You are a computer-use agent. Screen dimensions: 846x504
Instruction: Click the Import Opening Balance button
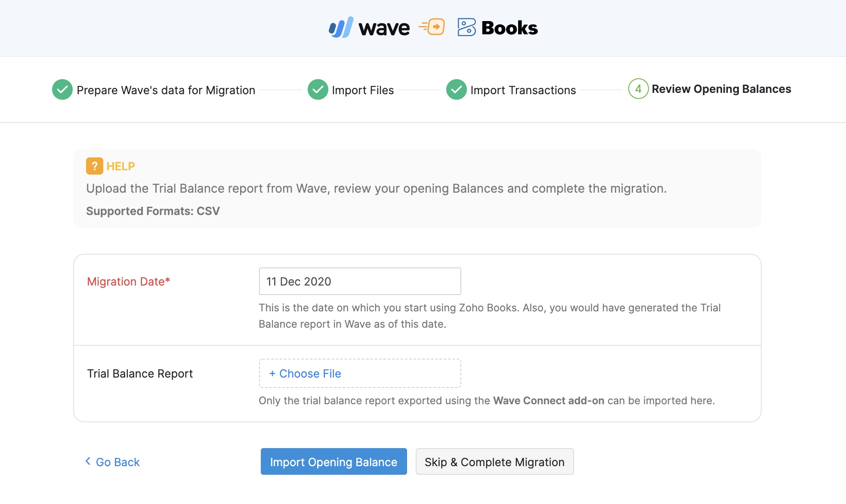tap(333, 462)
